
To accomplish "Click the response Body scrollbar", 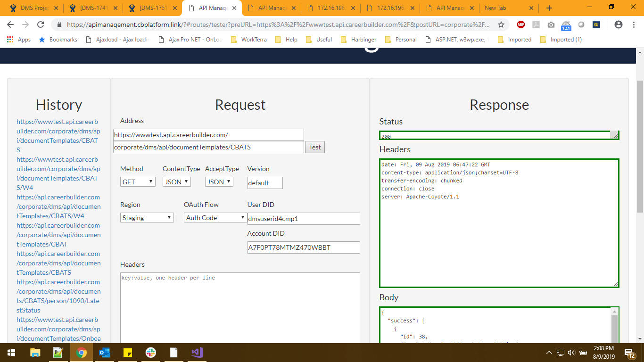I will pyautogui.click(x=614, y=325).
